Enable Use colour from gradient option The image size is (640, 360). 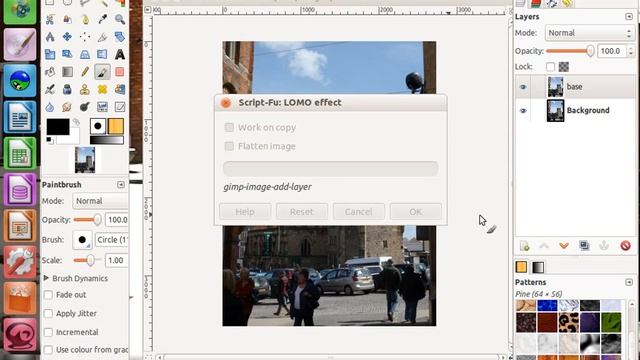[x=48, y=350]
